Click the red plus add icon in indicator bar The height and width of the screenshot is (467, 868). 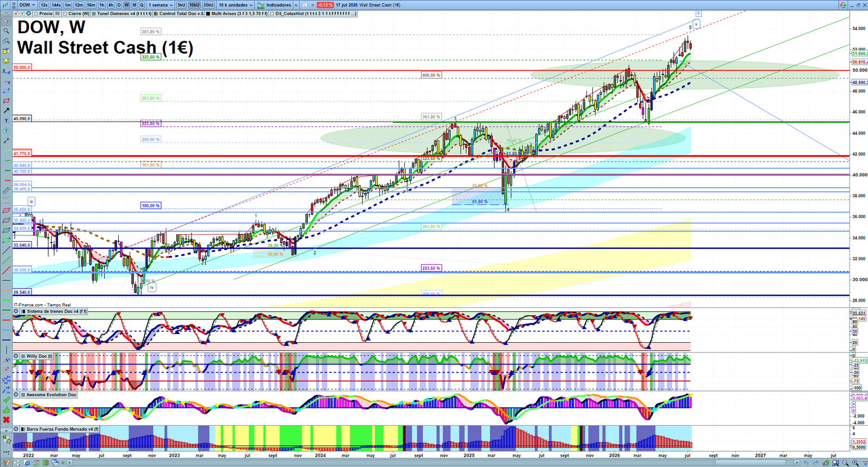point(16,14)
